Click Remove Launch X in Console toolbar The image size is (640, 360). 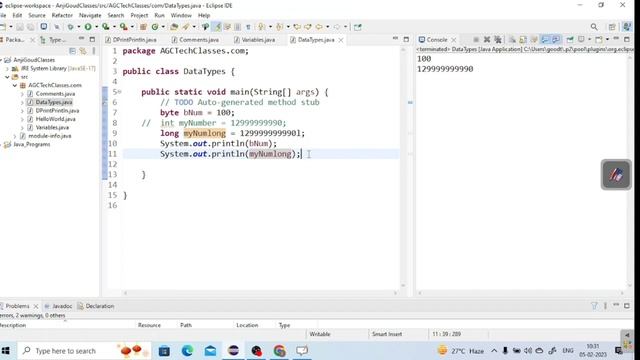(x=487, y=40)
